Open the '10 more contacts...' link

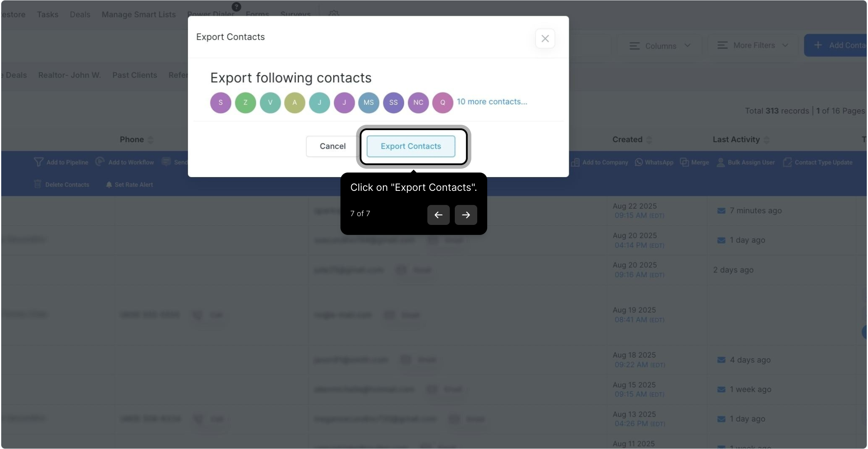click(x=492, y=102)
